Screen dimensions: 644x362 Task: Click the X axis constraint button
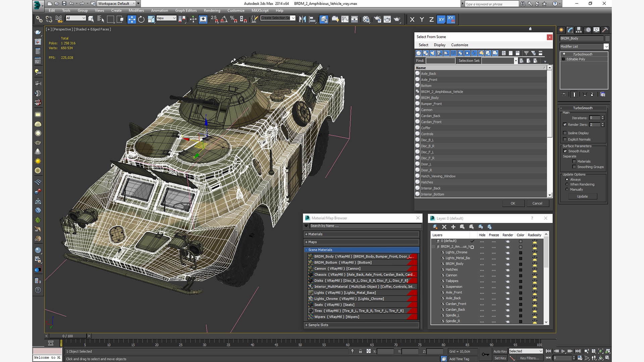coord(412,19)
